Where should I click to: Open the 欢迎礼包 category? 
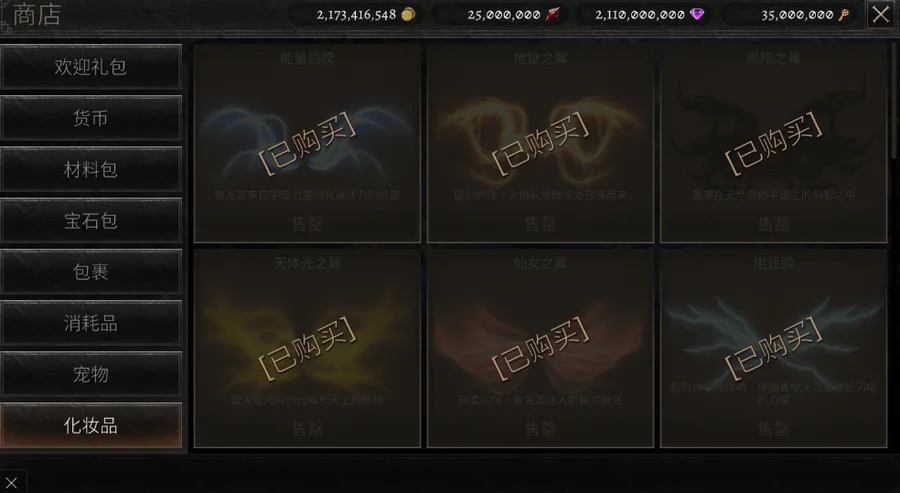pos(91,67)
